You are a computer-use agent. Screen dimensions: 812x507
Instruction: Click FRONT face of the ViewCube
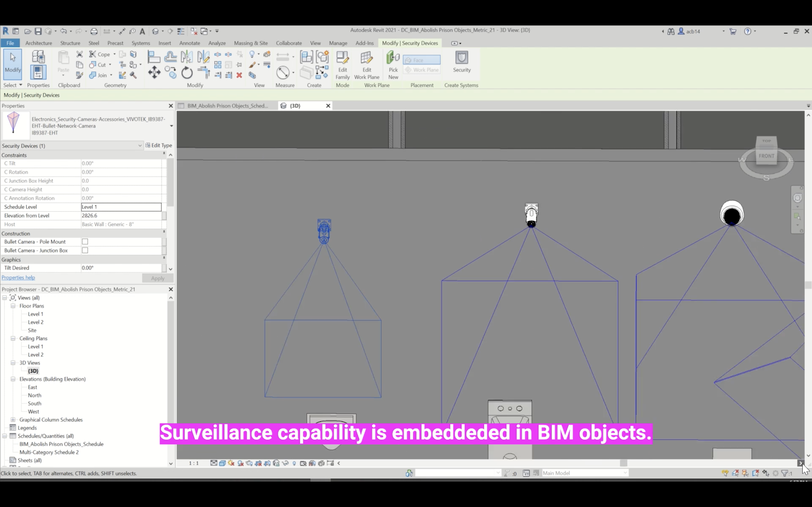pyautogui.click(x=766, y=156)
